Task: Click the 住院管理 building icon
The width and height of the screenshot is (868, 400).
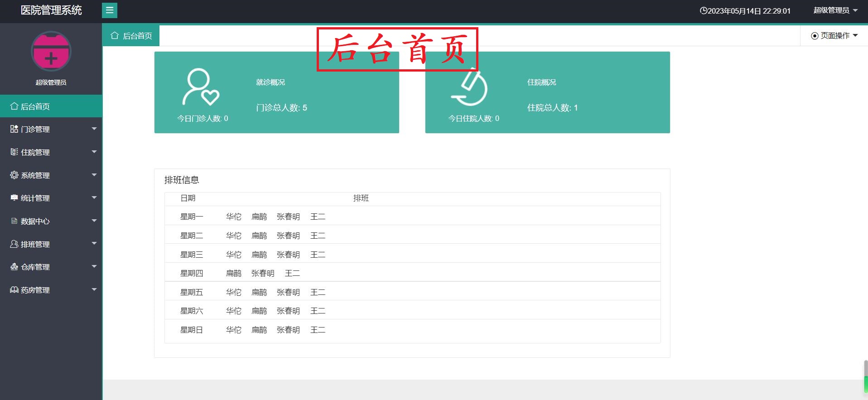Action: tap(14, 152)
